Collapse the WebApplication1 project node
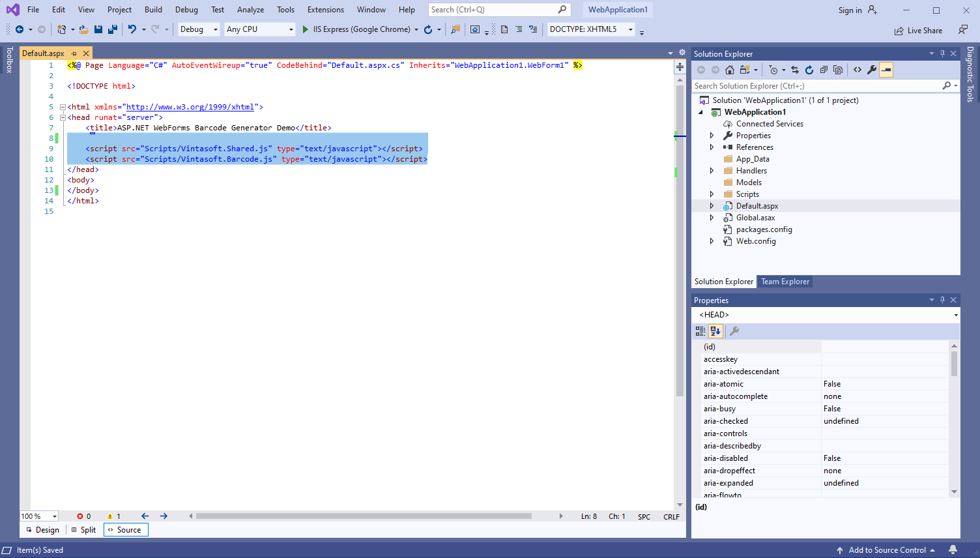The width and height of the screenshot is (980, 558). (x=701, y=112)
